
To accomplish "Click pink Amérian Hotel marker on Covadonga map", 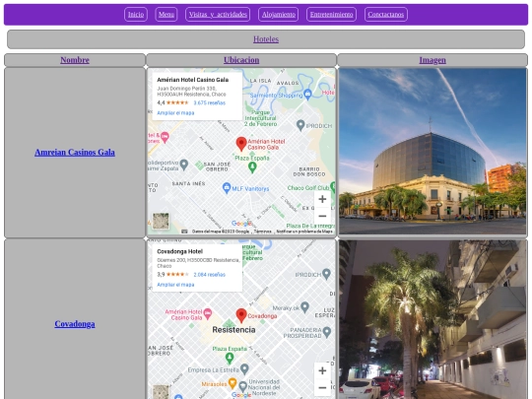I will pyautogui.click(x=208, y=314).
